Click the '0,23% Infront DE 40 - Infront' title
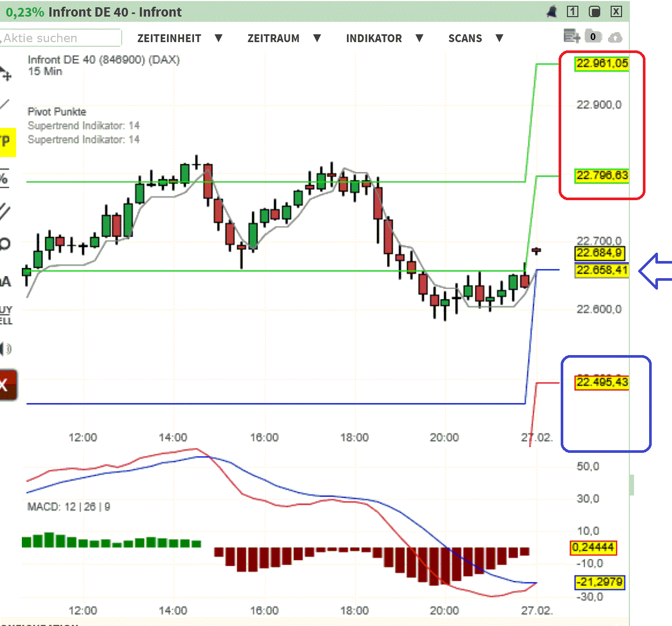 [94, 12]
